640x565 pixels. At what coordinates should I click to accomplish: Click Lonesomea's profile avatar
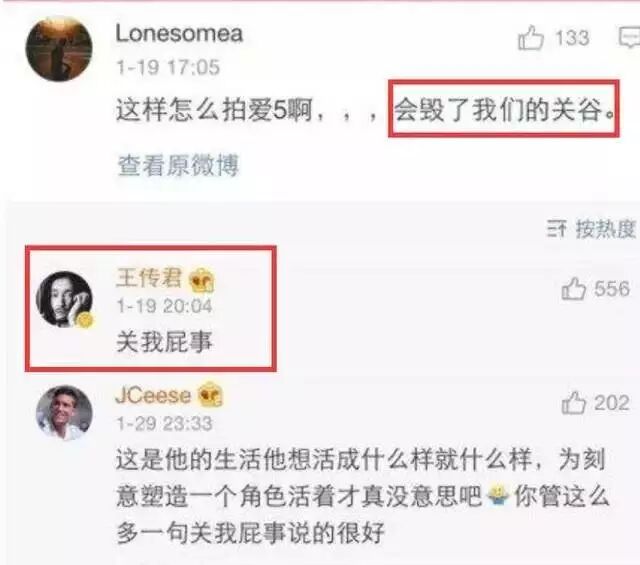pyautogui.click(x=59, y=49)
